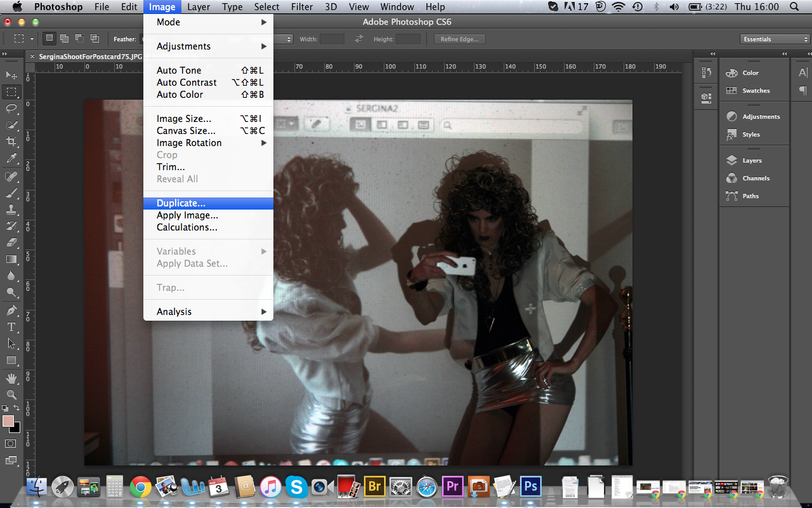Screen dimensions: 812x508
Task: Toggle Quick Mask mode
Action: (11, 443)
